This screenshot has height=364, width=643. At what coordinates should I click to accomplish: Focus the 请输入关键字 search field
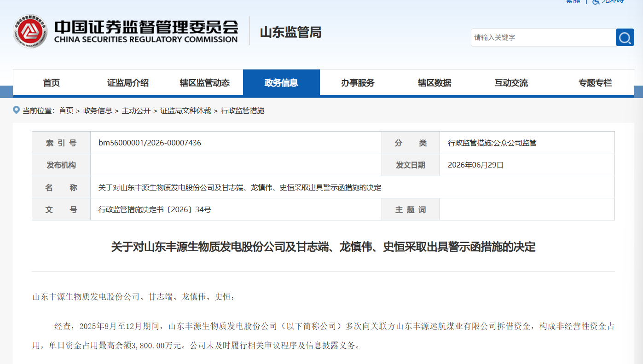543,37
